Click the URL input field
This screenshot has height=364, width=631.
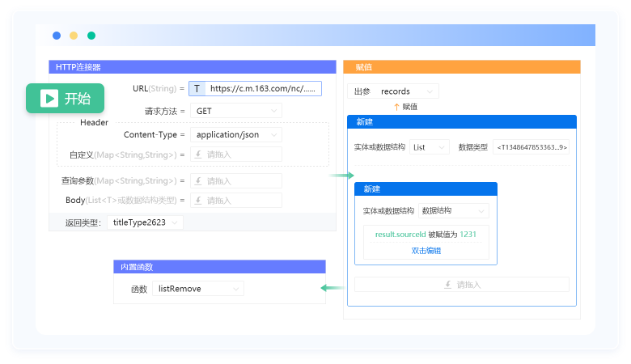pos(263,89)
